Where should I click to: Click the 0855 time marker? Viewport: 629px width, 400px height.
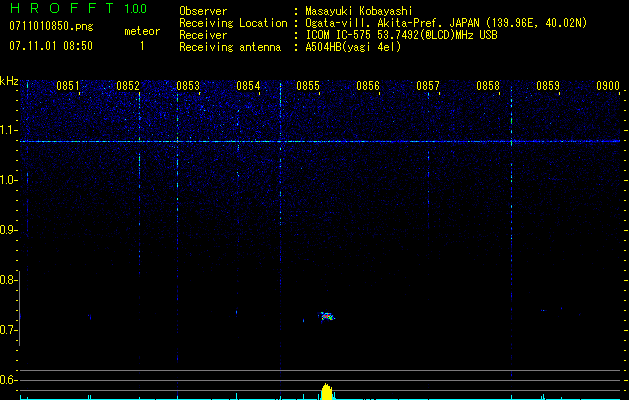point(308,86)
